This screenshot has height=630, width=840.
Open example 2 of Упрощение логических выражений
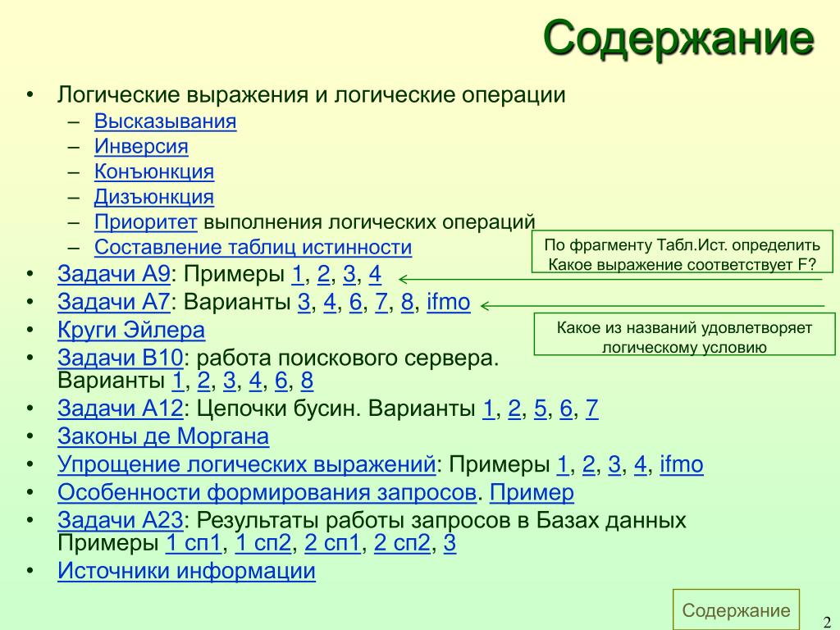(589, 464)
